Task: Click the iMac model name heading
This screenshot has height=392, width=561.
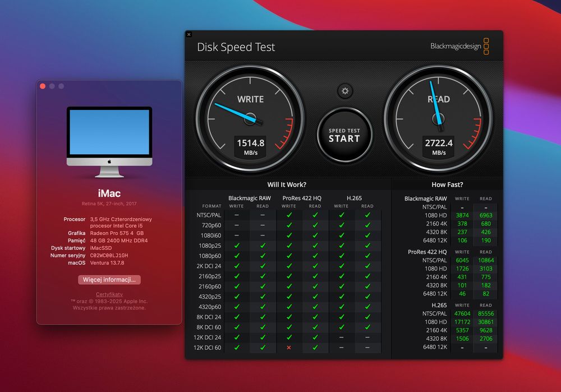Action: [109, 193]
